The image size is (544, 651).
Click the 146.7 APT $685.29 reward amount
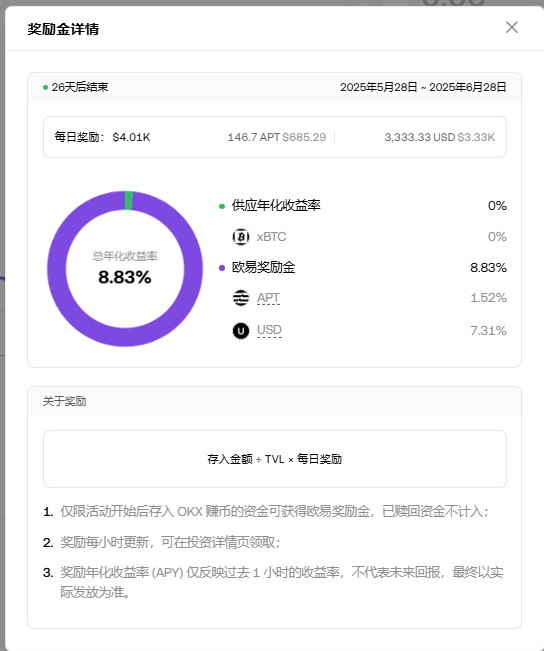point(277,137)
